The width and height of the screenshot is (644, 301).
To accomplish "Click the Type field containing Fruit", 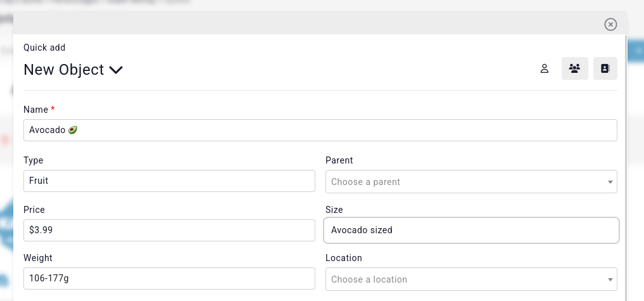I will point(169,181).
